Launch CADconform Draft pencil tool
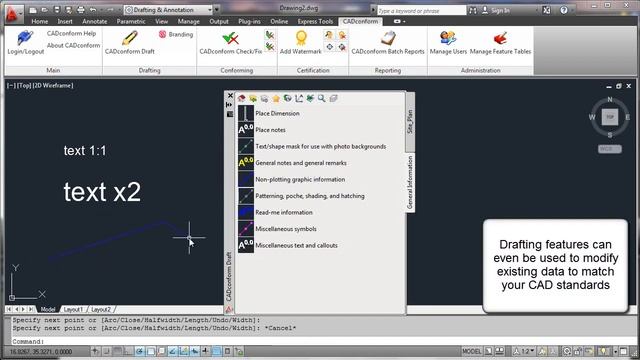This screenshot has width=640, height=360. tap(129, 38)
